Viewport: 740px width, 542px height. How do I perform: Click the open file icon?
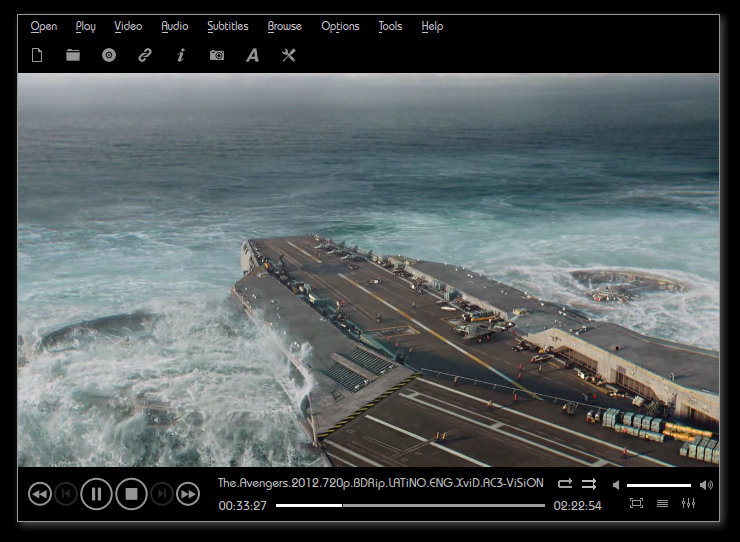coord(37,55)
